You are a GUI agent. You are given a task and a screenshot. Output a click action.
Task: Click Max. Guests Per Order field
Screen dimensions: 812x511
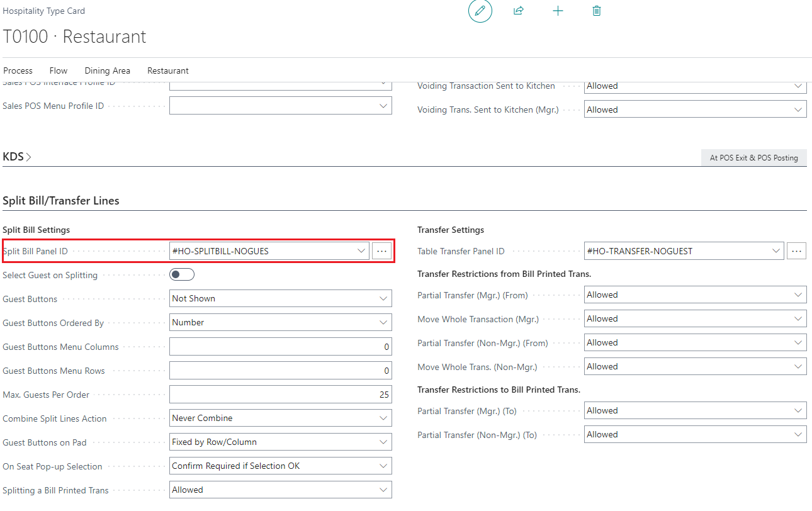coord(280,395)
